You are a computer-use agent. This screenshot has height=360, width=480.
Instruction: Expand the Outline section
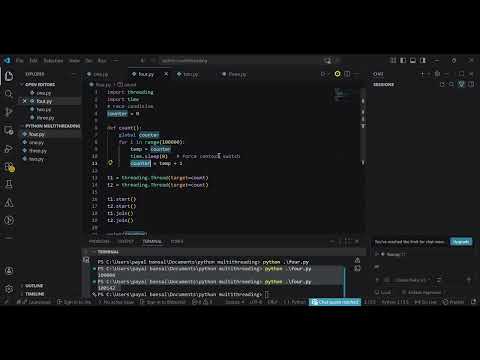click(x=34, y=286)
